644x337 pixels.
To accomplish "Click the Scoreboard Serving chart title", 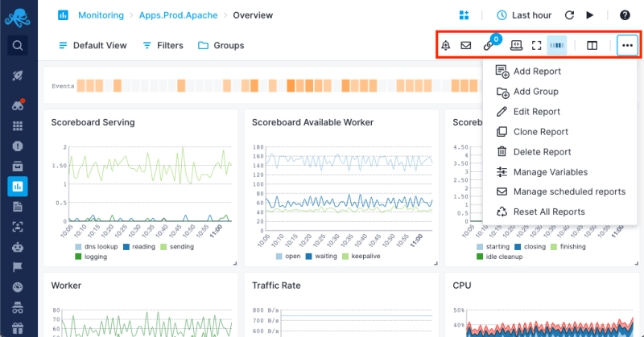I will 93,122.
